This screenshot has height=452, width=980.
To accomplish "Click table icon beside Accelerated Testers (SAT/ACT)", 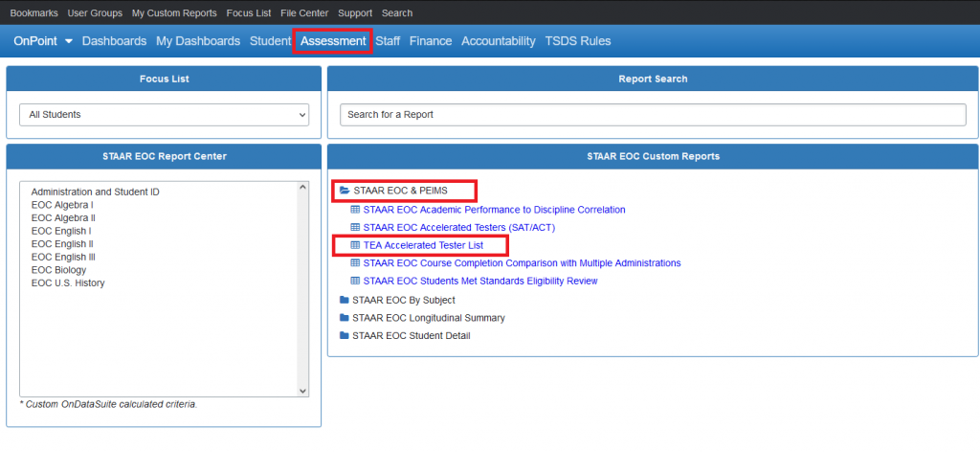I will coord(355,228).
